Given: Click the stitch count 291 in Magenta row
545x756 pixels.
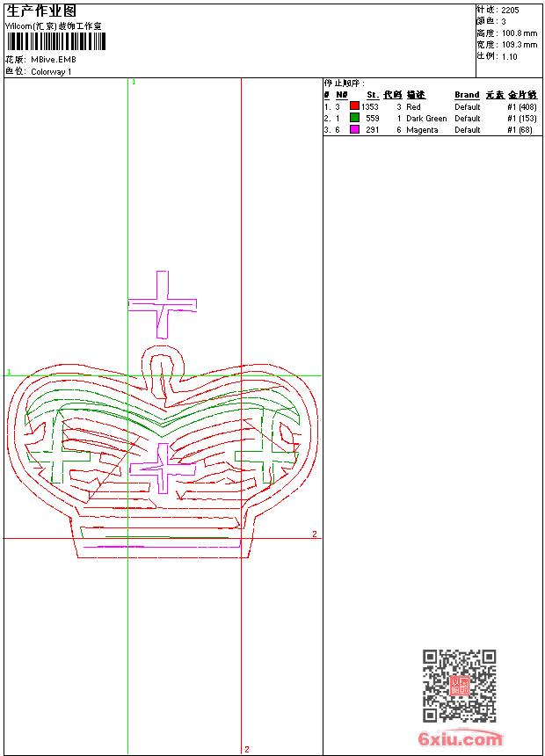Looking at the screenshot, I should click(373, 130).
